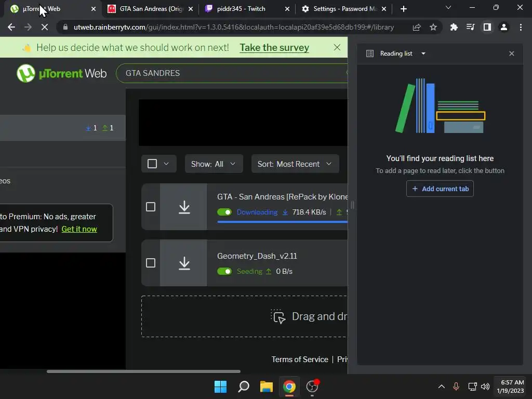Click the browser back arrow
The width and height of the screenshot is (532, 399).
click(11, 27)
